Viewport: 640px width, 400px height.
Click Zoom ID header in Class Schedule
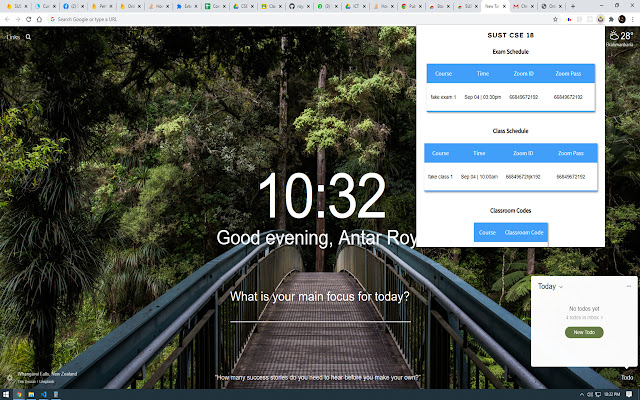pyautogui.click(x=523, y=153)
